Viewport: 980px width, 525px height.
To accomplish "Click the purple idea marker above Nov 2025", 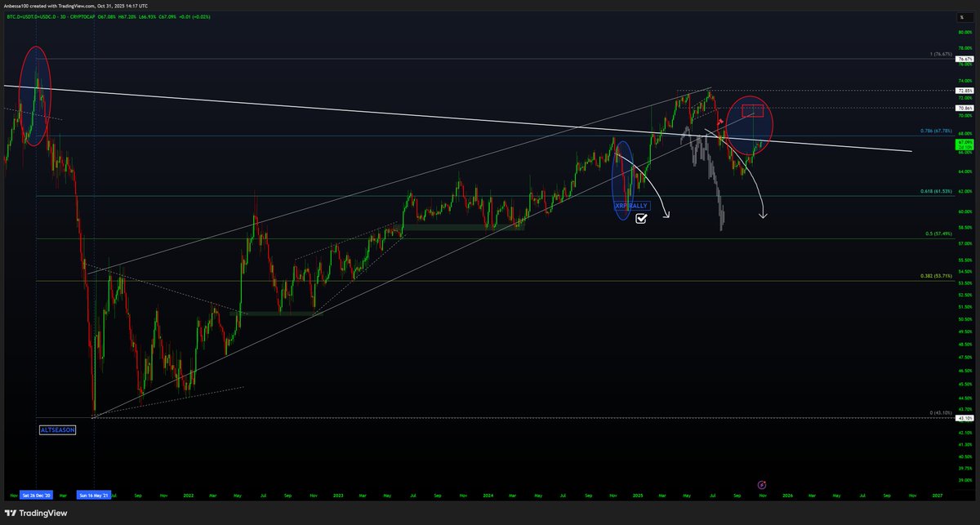I will click(x=762, y=485).
